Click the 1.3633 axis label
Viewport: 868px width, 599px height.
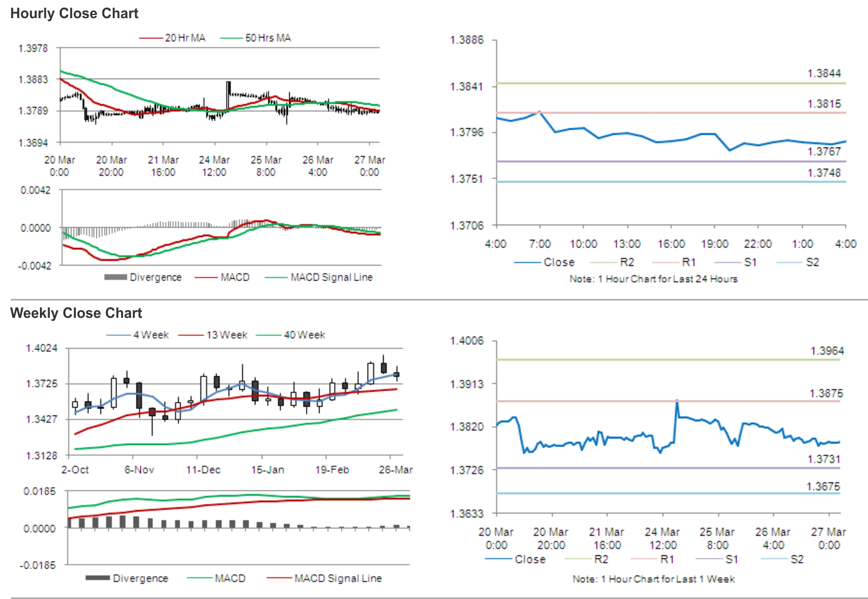[x=467, y=513]
